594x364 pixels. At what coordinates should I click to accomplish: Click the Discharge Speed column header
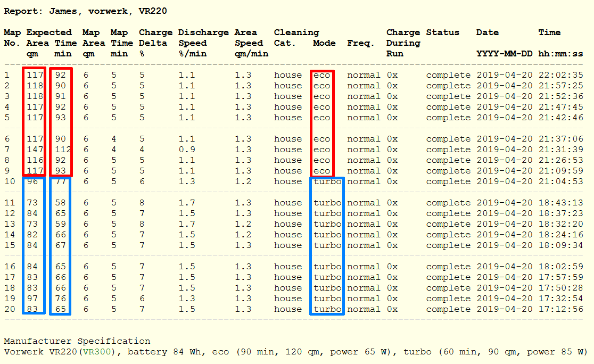203,43
